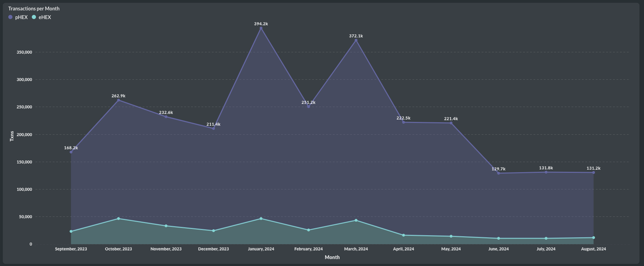The width and height of the screenshot is (644, 266).
Task: Click the 50,000 y-axis tick label
Action: (25, 217)
